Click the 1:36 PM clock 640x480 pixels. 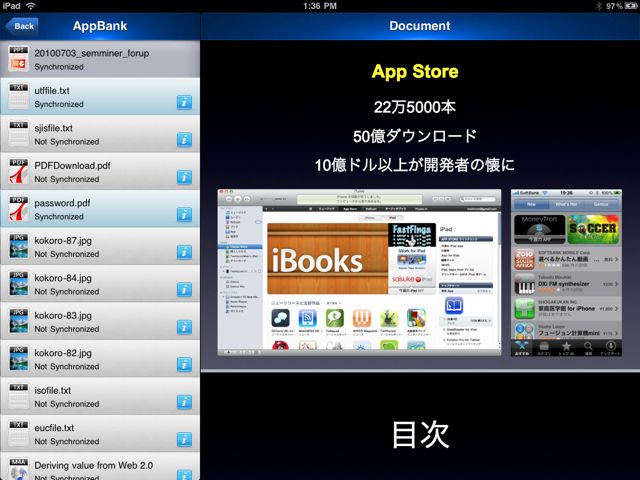point(320,6)
